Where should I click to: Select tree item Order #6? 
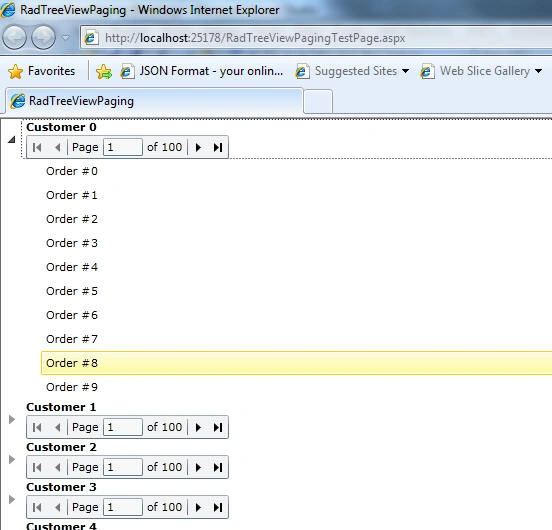point(72,315)
